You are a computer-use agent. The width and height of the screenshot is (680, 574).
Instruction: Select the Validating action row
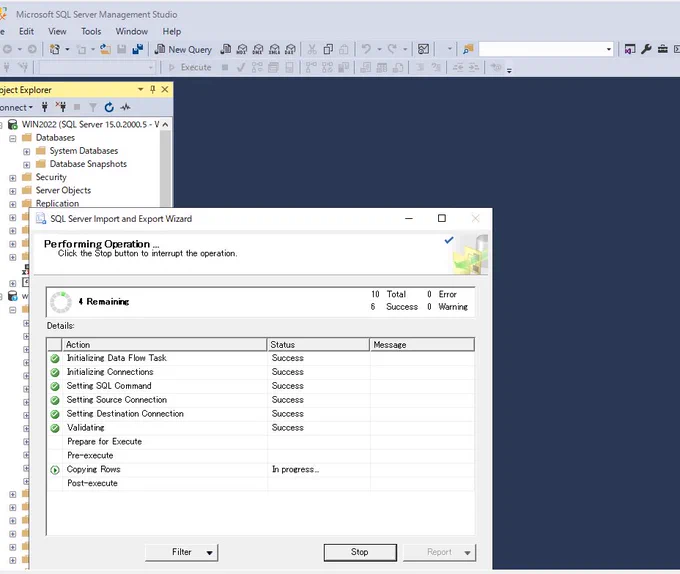260,428
